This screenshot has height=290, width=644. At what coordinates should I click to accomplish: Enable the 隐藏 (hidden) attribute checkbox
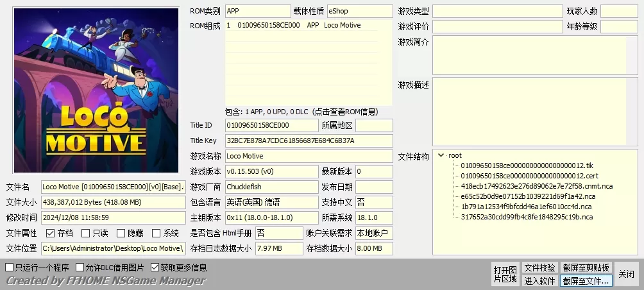pos(121,234)
